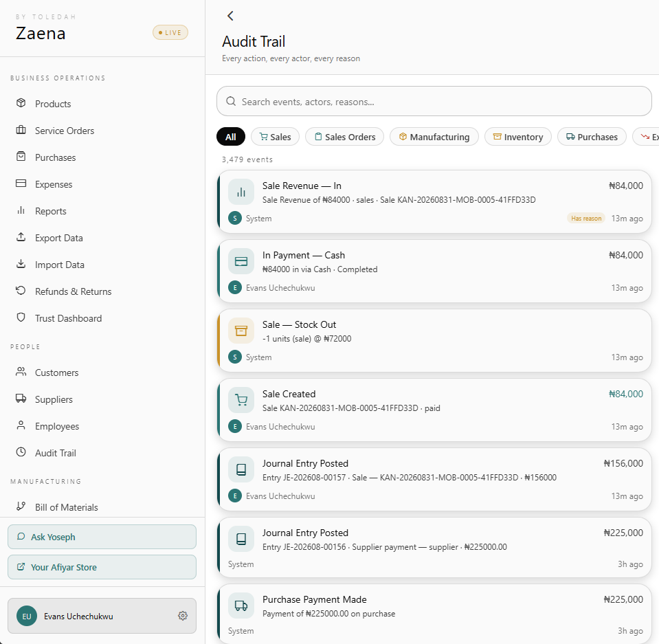Click the Refunds & Returns rotate icon
The width and height of the screenshot is (659, 644).
pyautogui.click(x=21, y=291)
